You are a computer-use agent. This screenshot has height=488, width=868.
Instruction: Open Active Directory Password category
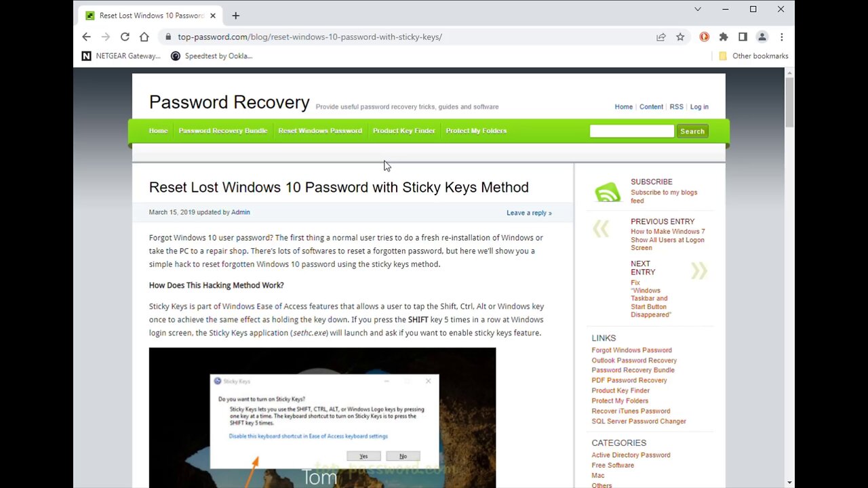(x=631, y=455)
